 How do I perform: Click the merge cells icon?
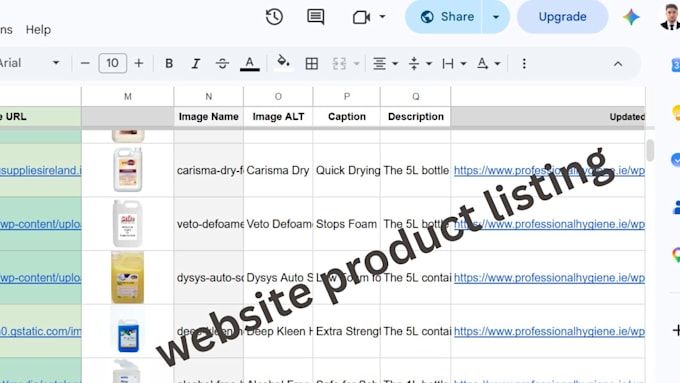point(339,64)
